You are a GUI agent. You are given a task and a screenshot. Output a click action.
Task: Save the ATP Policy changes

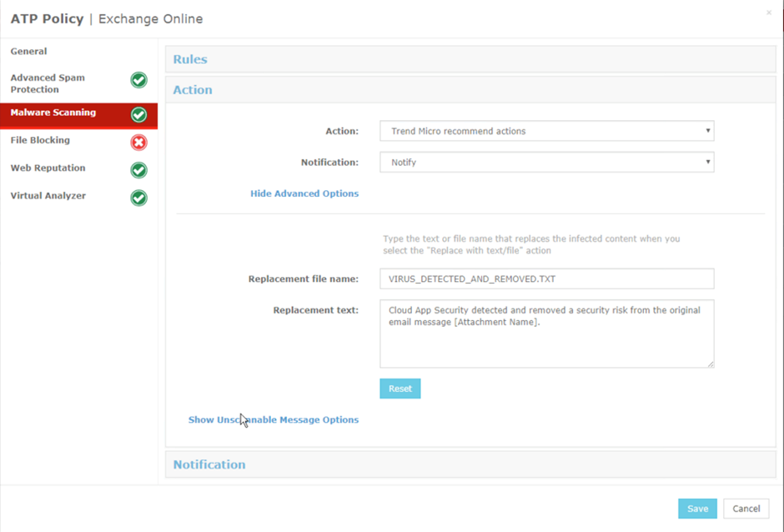(697, 508)
